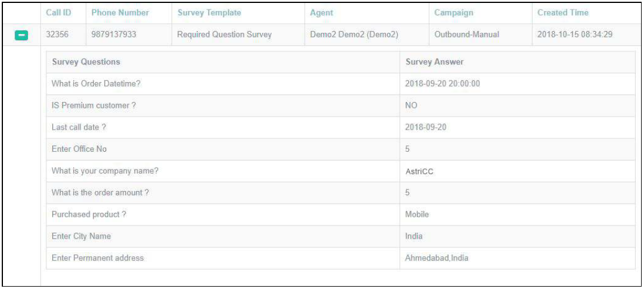Click the Survey Questions header
644x289 pixels.
pos(86,62)
